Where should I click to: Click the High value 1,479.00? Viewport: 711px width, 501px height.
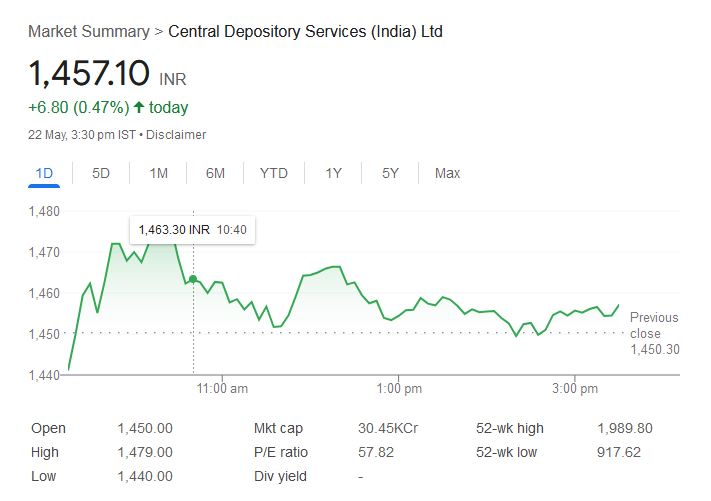tap(145, 452)
